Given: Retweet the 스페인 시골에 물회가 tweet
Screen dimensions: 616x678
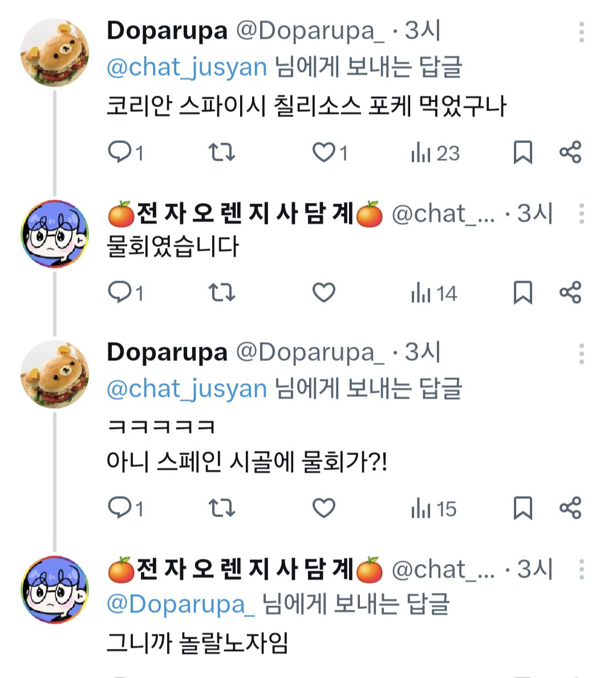Looking at the screenshot, I should (221, 508).
